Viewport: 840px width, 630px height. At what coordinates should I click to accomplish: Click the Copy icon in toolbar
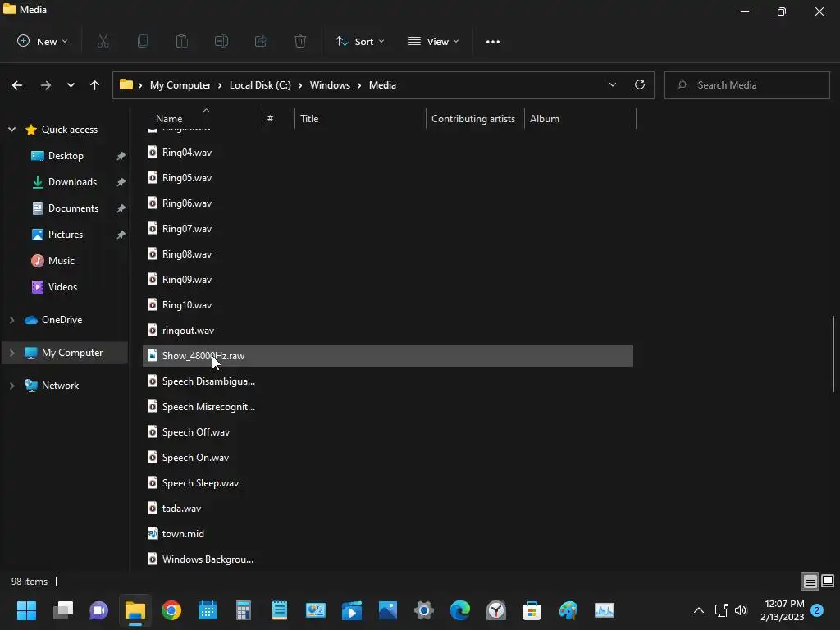tap(143, 41)
